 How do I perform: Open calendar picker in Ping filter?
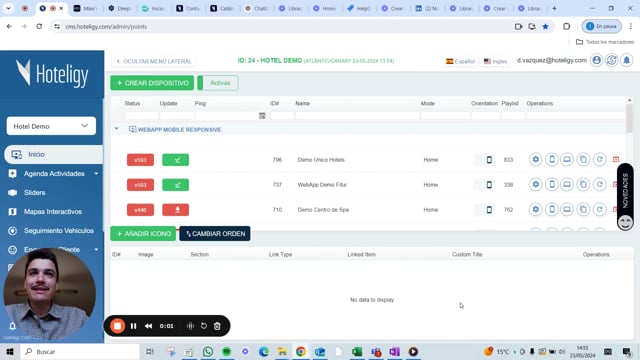tap(262, 116)
